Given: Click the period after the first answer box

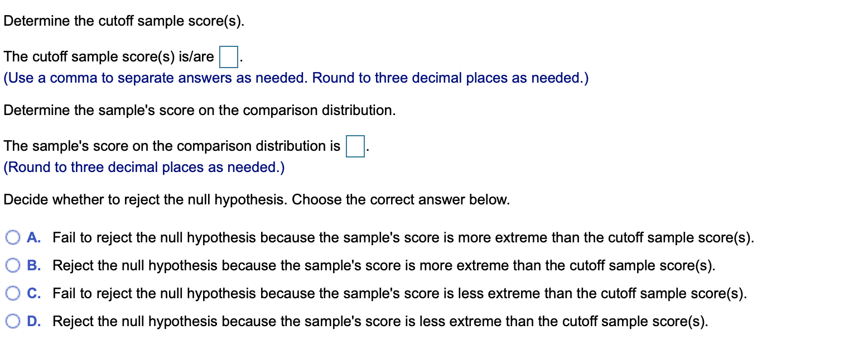Looking at the screenshot, I should pyautogui.click(x=240, y=59).
